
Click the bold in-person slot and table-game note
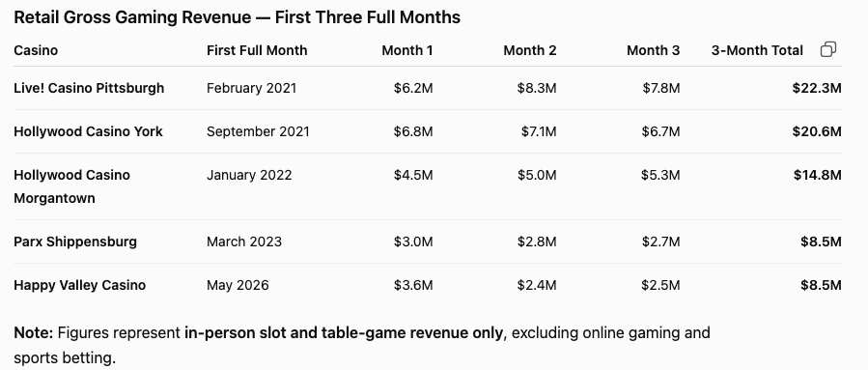[345, 333]
